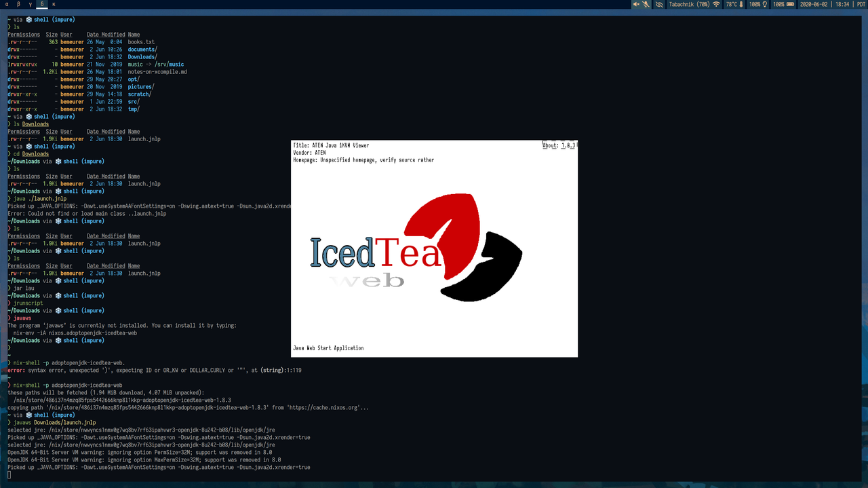Click the 'ignoring option MaxPermSize=32M' warning line
Viewport: 868px width, 488px height.
pos(144,460)
